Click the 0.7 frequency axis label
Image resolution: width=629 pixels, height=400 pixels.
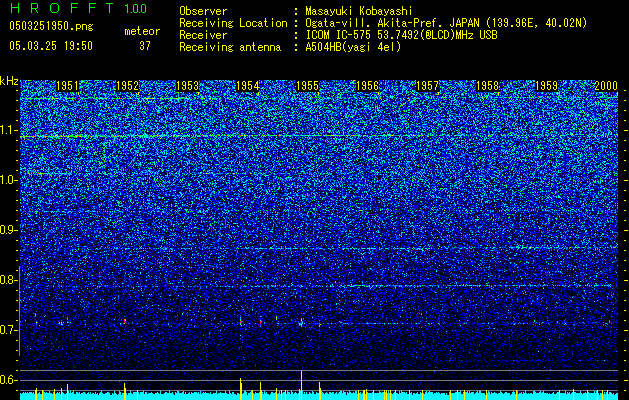(x=9, y=330)
